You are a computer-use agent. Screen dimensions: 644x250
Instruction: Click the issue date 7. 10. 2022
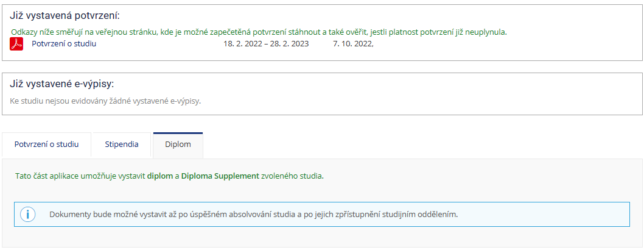point(353,44)
